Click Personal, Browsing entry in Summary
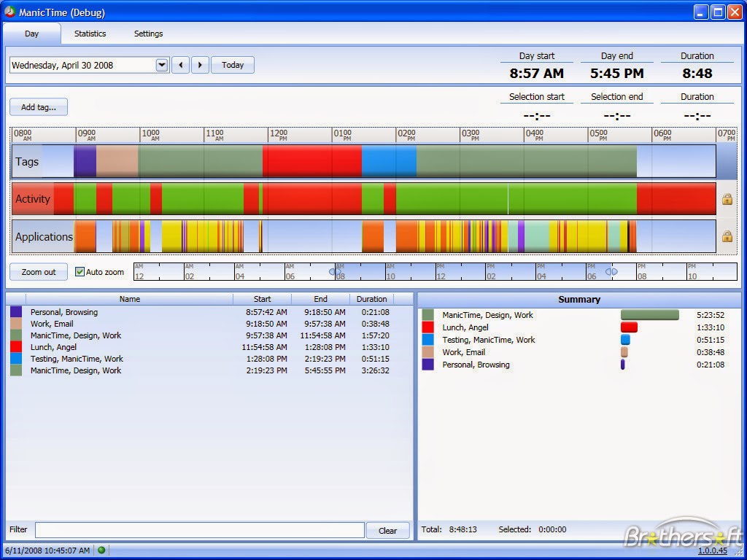This screenshot has width=747, height=560. (x=476, y=365)
